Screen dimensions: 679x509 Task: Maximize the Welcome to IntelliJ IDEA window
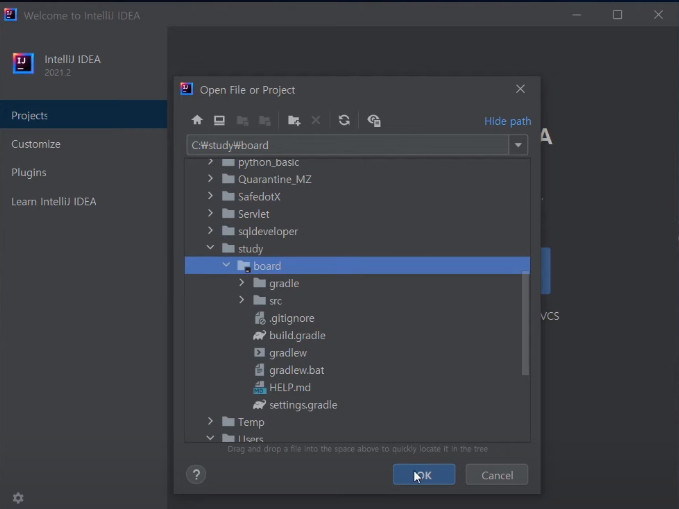coord(618,15)
